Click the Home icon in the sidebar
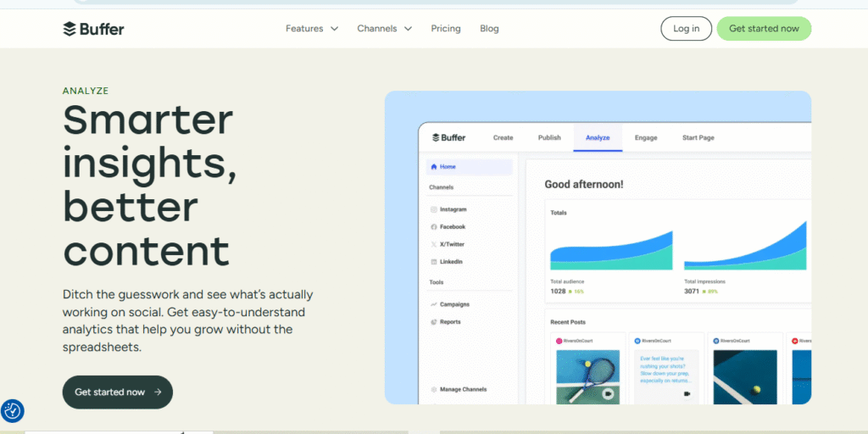 pyautogui.click(x=434, y=167)
